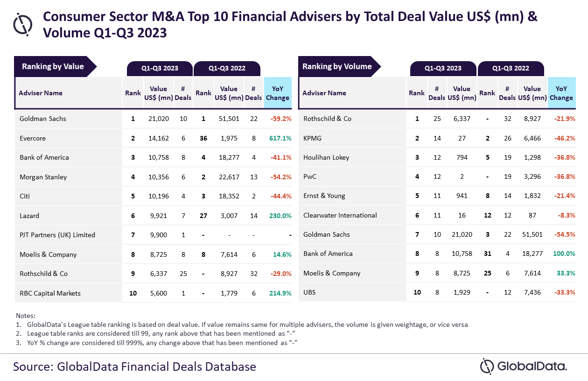Click the Goldman Sachs row in the value ranking
588x381 pixels.
coord(43,119)
